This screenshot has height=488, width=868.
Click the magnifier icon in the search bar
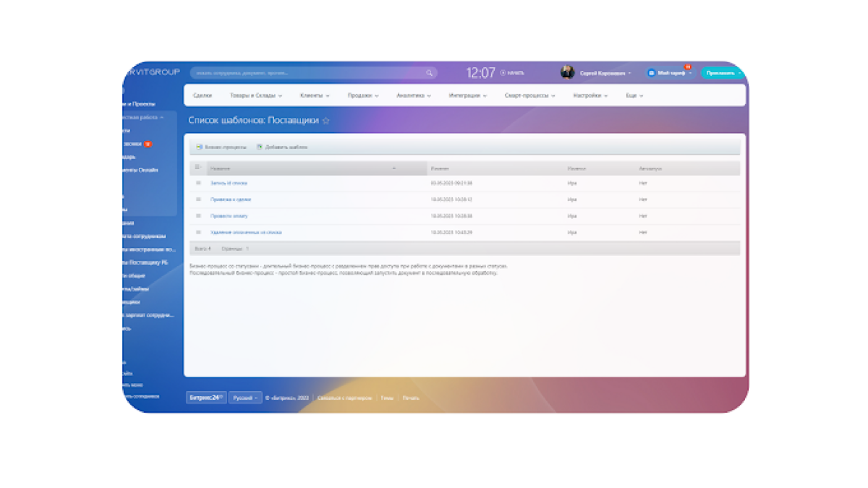pyautogui.click(x=429, y=73)
